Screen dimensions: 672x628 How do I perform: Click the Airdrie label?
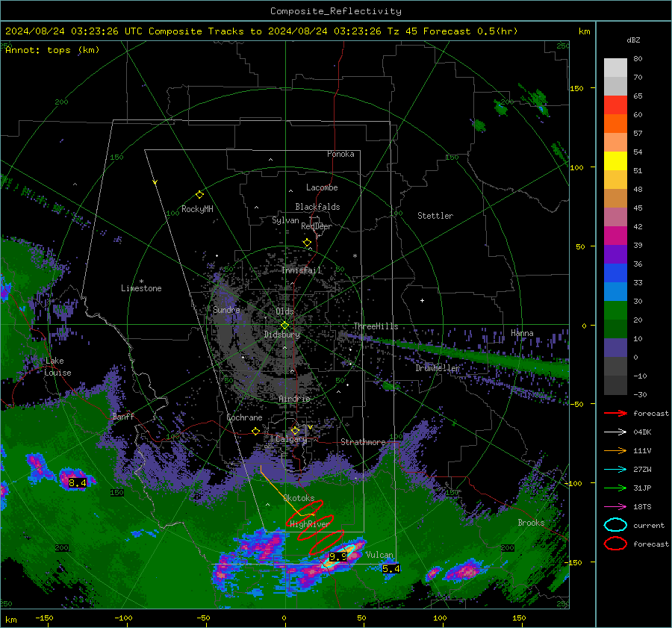coord(294,399)
